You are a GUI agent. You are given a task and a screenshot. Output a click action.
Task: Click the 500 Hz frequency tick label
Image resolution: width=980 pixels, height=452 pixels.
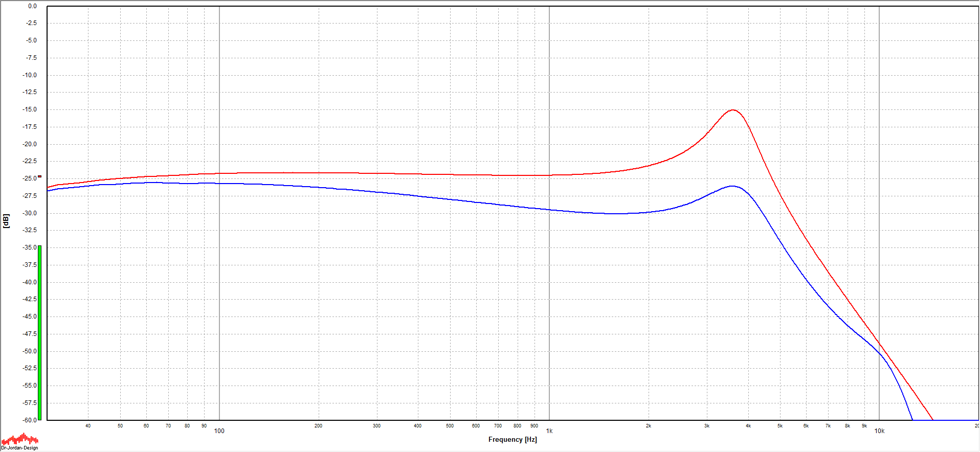point(450,426)
